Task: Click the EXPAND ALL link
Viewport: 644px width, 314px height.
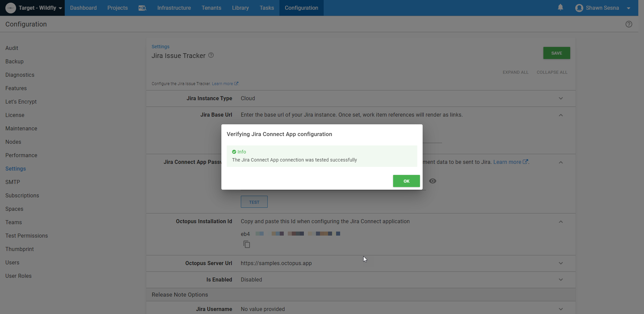Action: (516, 72)
